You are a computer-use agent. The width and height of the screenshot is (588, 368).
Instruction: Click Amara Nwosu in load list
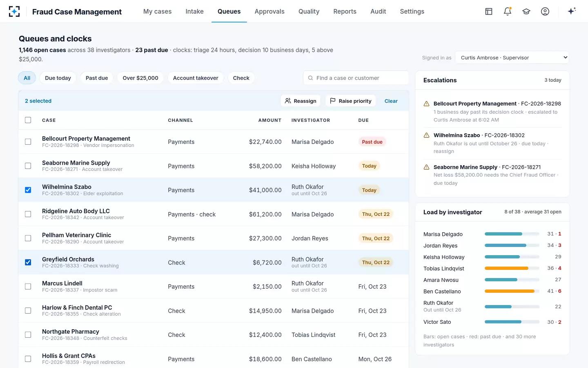441,280
